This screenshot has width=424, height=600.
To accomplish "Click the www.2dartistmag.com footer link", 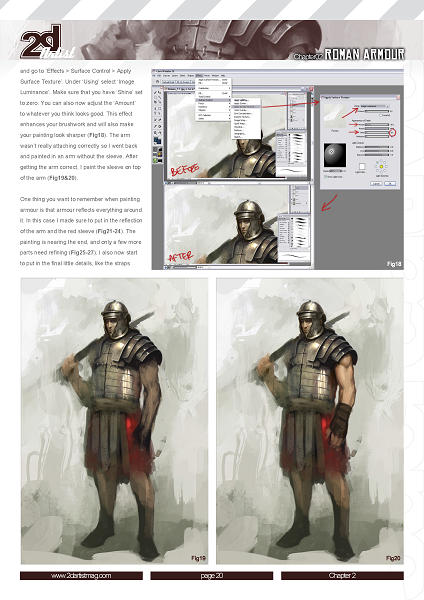I will tap(81, 576).
